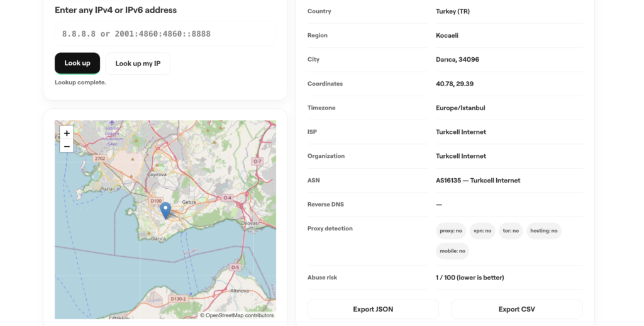
Task: Click the D130-2 road marker on map
Action: (x=178, y=299)
